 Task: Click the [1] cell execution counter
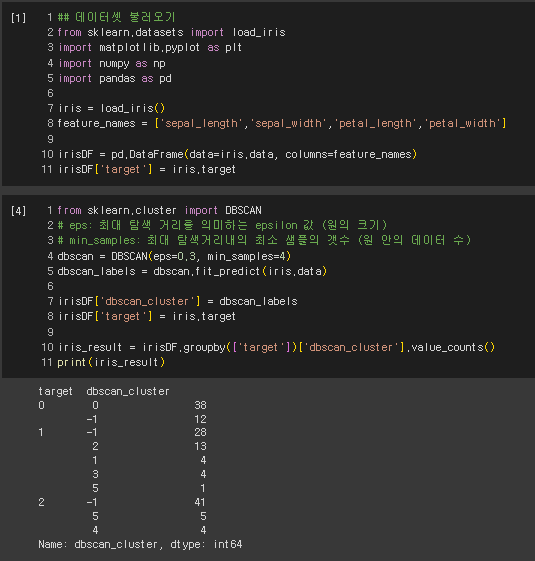point(19,18)
